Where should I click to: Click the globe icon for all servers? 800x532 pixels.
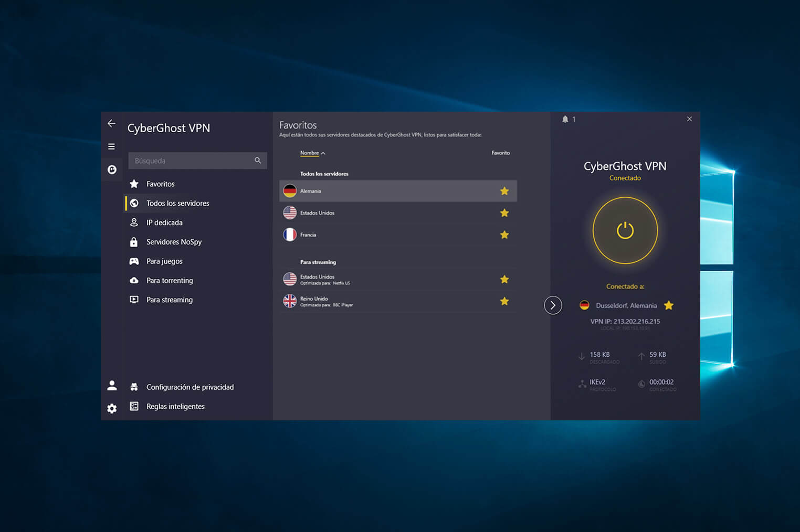pos(134,203)
